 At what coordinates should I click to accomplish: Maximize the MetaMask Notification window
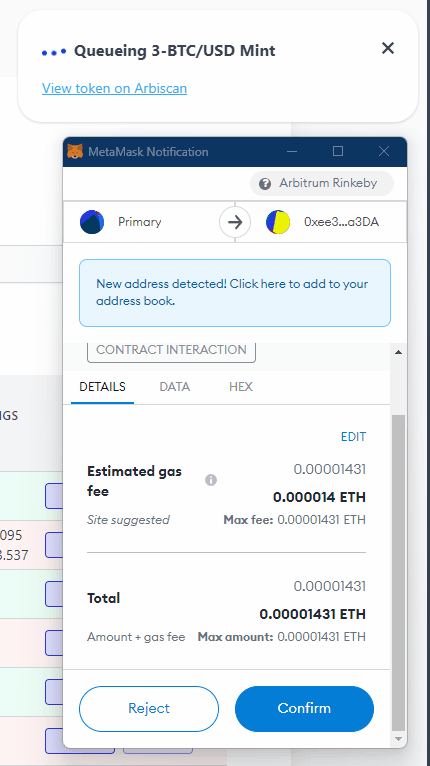point(338,151)
